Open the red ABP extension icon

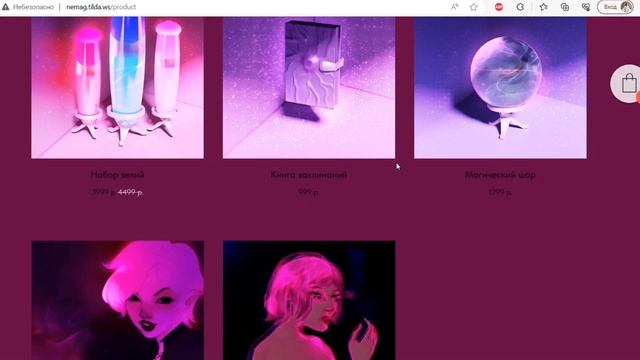(499, 7)
